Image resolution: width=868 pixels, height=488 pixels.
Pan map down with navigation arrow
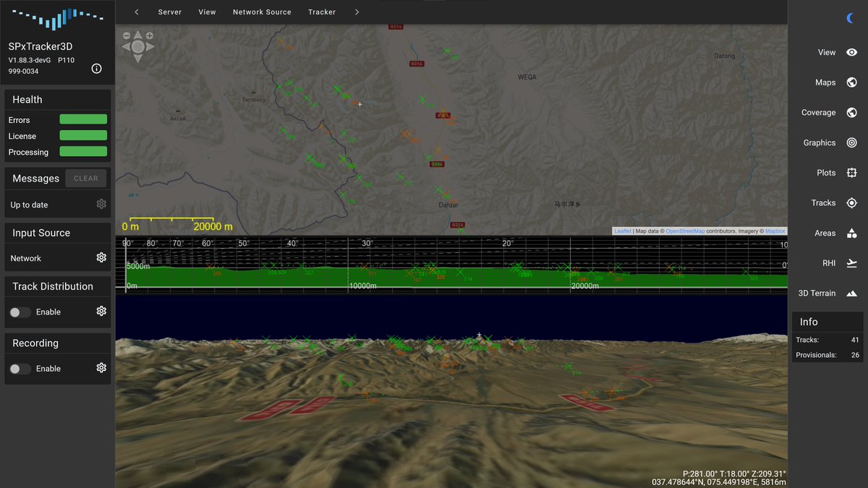pos(137,58)
